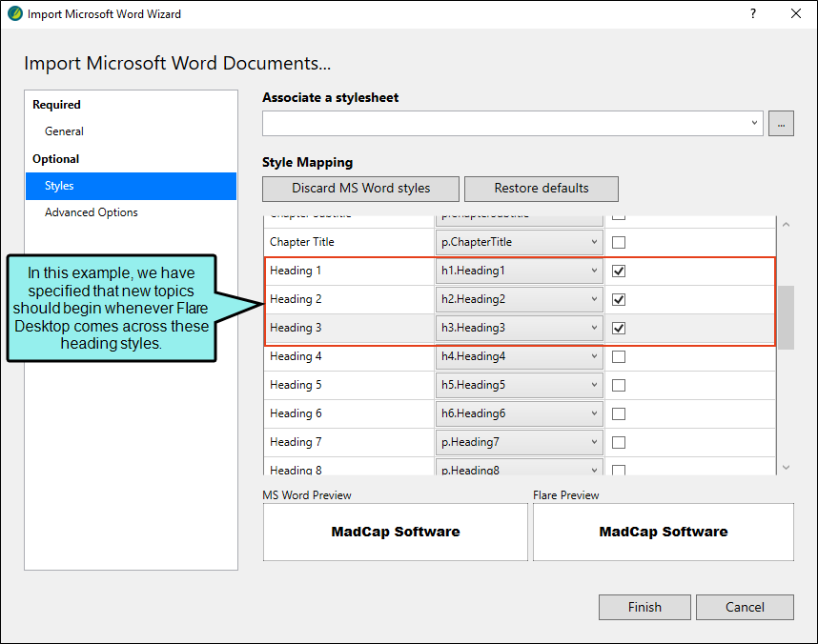The width and height of the screenshot is (818, 644).
Task: Check the Heading 6 new topic checkbox
Action: 619,414
